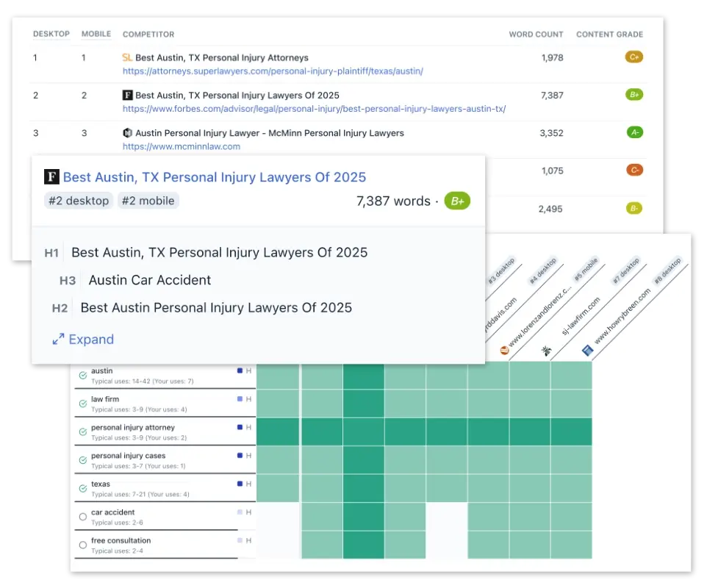Click the #5 mobile heatmap column label

coord(586,269)
